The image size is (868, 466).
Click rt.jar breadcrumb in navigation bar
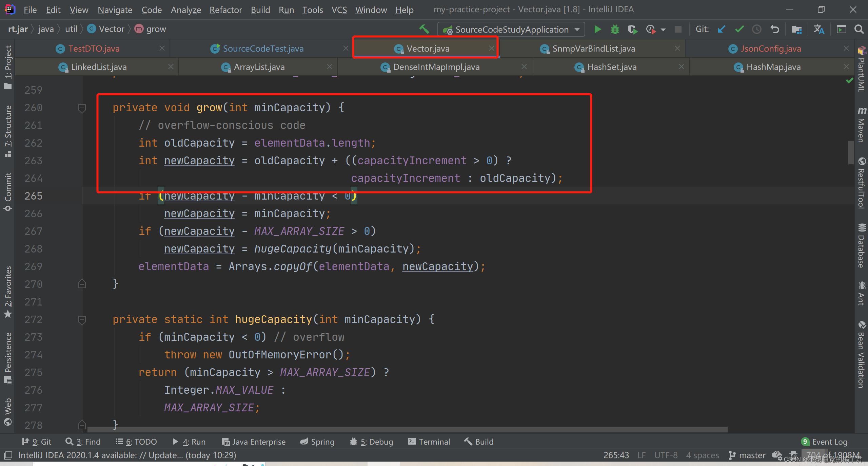[x=18, y=29]
